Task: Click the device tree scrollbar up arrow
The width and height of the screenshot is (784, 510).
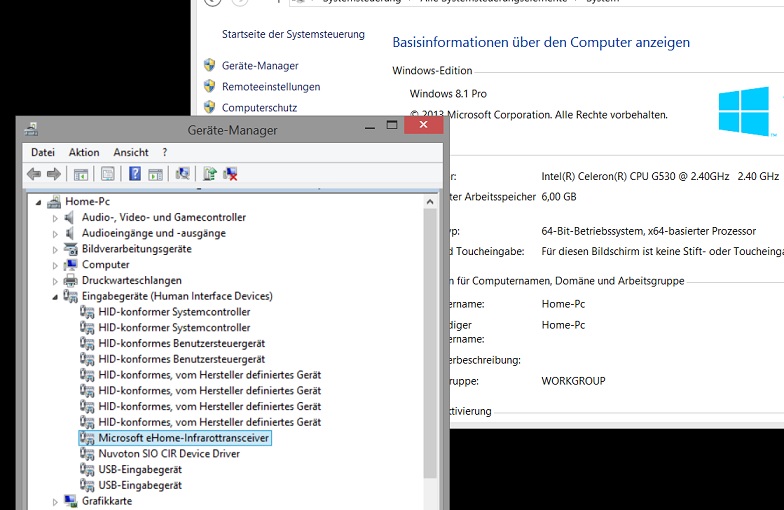Action: point(430,202)
